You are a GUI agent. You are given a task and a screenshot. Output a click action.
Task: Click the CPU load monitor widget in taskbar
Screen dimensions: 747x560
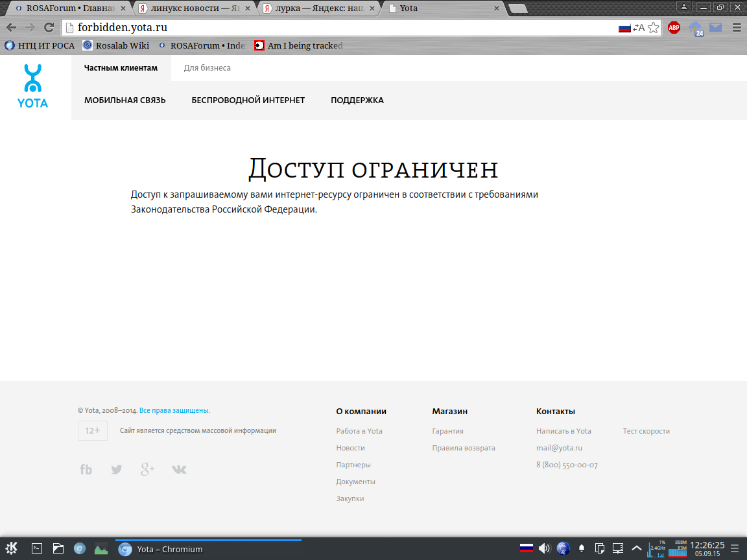[656, 548]
